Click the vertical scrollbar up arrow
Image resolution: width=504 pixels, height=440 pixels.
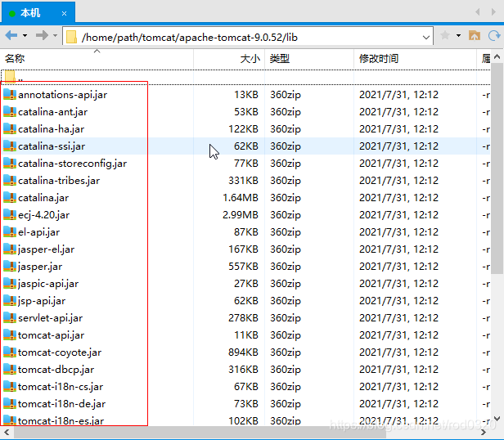[497, 57]
